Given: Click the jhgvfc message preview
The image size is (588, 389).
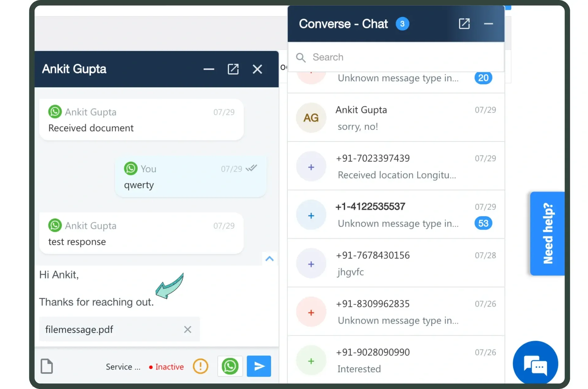Looking at the screenshot, I should 351,272.
